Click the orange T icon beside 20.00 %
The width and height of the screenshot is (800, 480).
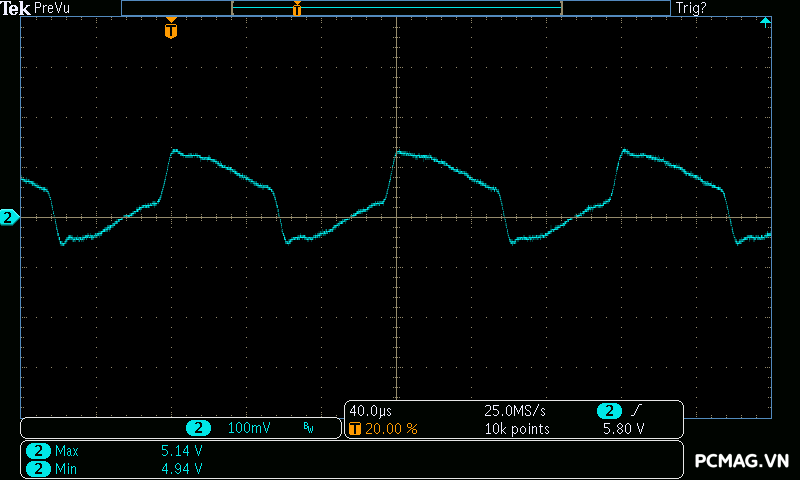[x=355, y=428]
